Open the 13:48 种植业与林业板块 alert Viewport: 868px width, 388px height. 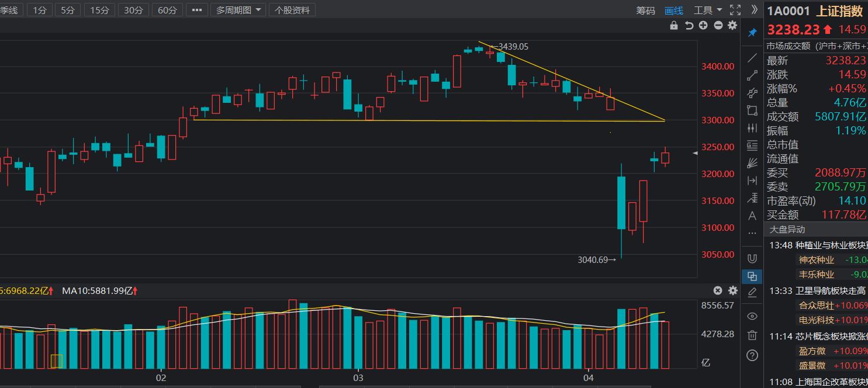pos(818,245)
